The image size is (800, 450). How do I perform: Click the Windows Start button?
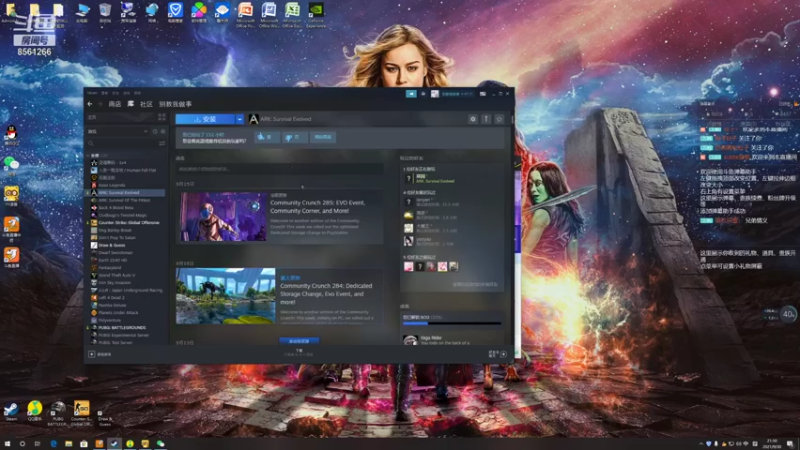(7, 444)
